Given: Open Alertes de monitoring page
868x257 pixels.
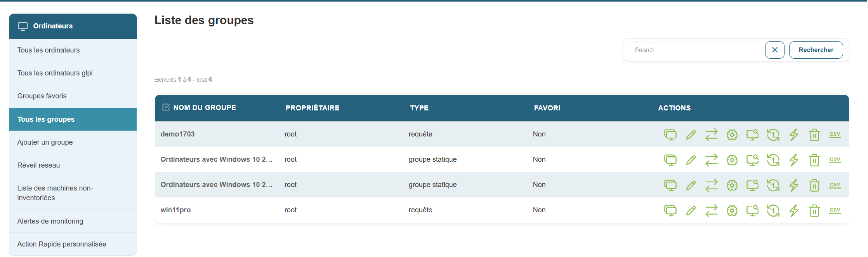Looking at the screenshot, I should pyautogui.click(x=50, y=221).
